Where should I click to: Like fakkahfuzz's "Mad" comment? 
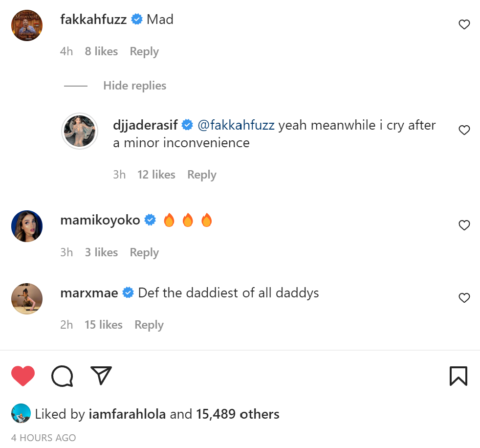[464, 24]
